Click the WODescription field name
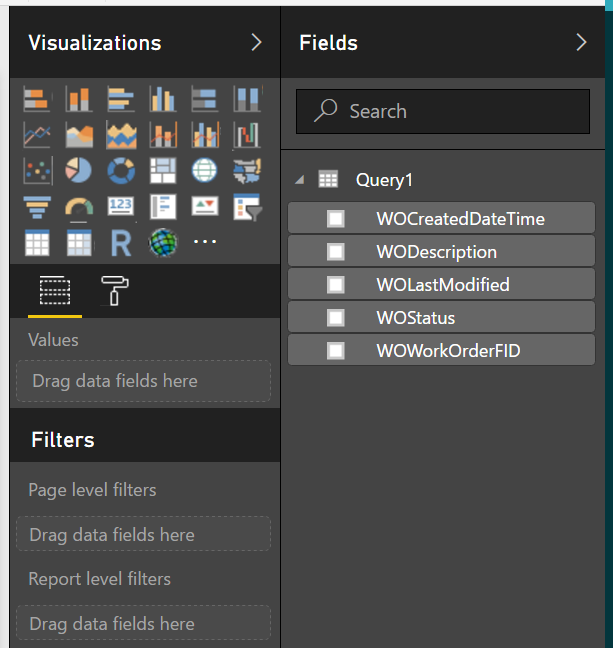 click(x=436, y=252)
